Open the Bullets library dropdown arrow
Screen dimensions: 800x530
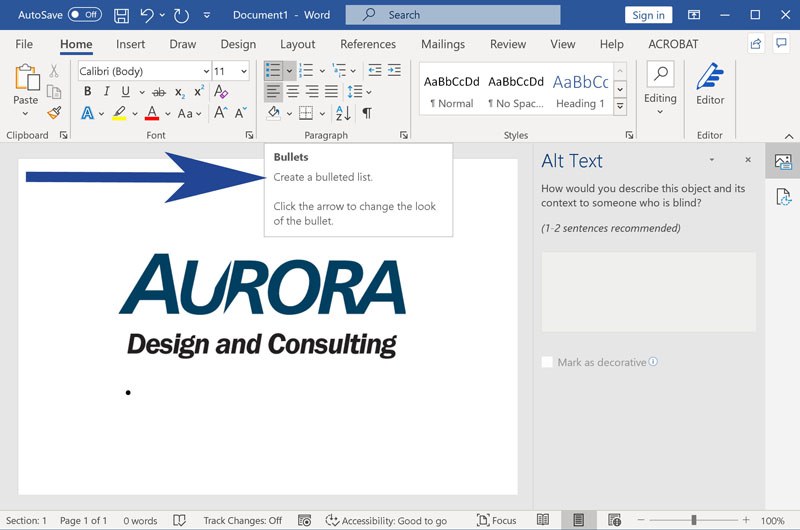pyautogui.click(x=289, y=70)
